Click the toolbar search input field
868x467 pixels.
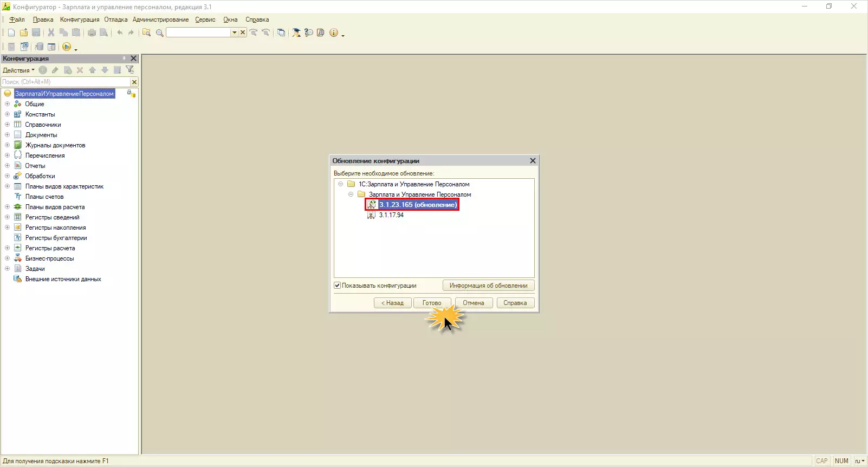[199, 33]
